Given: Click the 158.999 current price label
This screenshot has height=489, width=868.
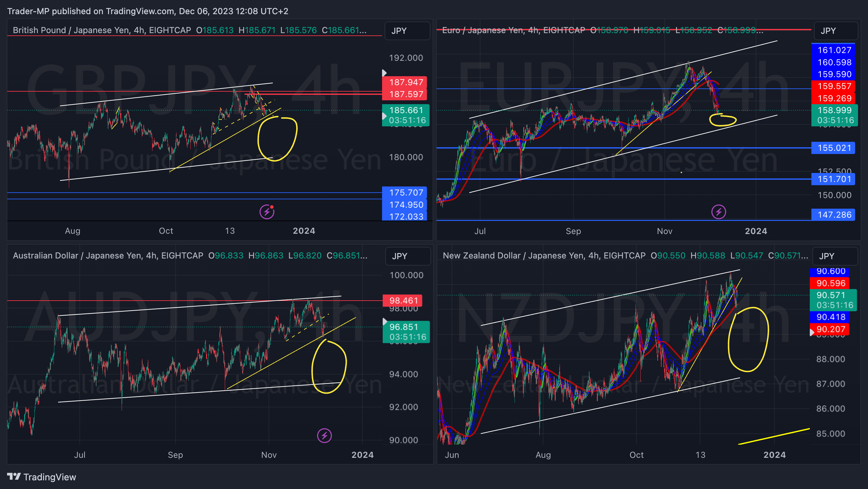Looking at the screenshot, I should click(834, 115).
